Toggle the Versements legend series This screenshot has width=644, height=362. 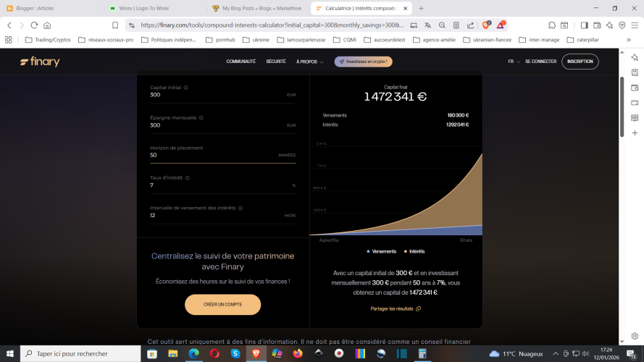click(382, 251)
